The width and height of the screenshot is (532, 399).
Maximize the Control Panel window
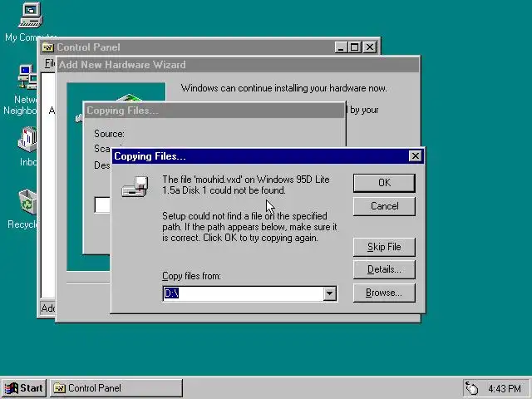tap(355, 47)
